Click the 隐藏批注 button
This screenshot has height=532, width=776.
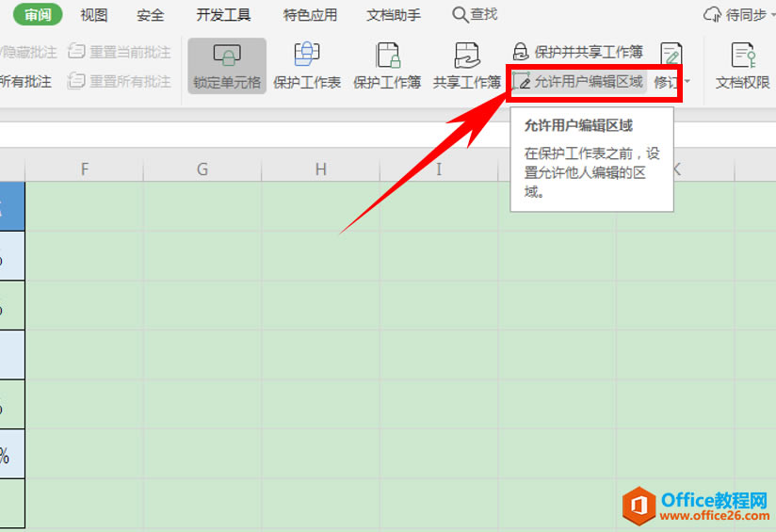tap(28, 52)
